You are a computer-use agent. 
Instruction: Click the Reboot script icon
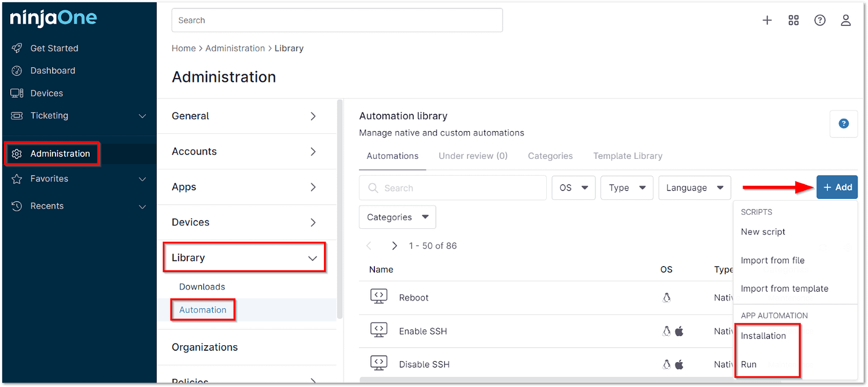(379, 297)
